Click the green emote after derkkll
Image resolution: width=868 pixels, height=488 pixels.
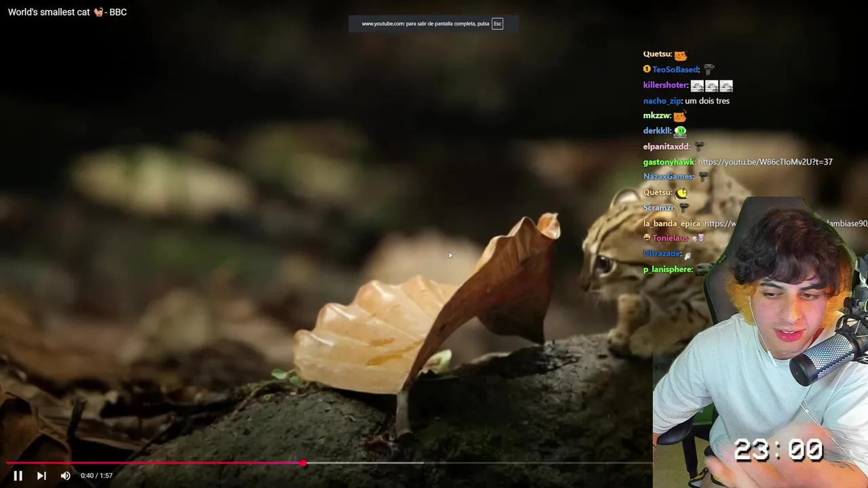click(680, 131)
